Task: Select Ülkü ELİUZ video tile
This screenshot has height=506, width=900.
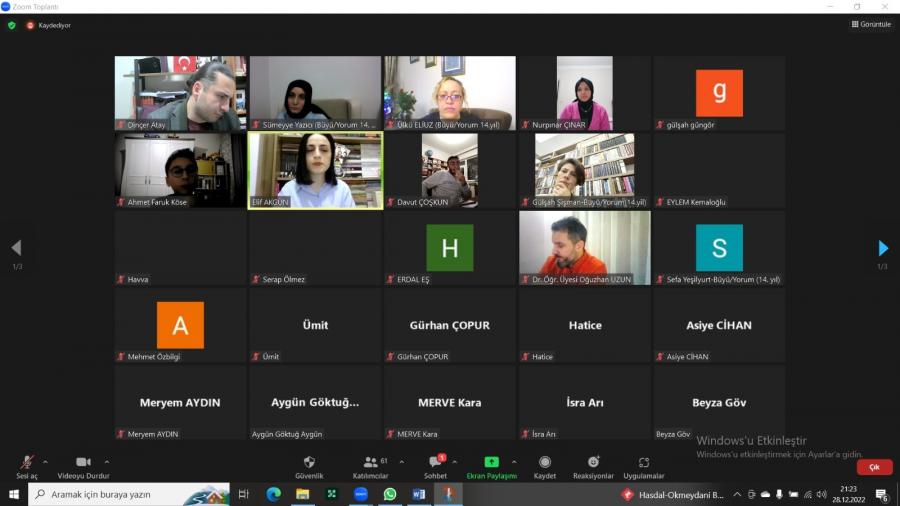Action: tap(450, 93)
